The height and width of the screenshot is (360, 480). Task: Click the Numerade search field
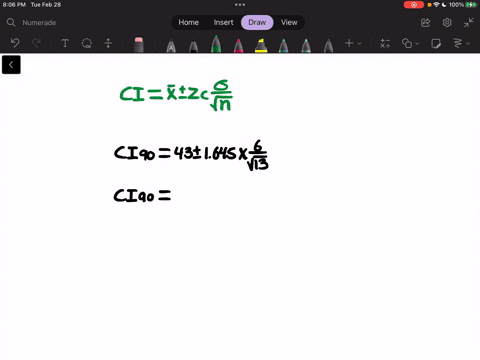[39, 23]
